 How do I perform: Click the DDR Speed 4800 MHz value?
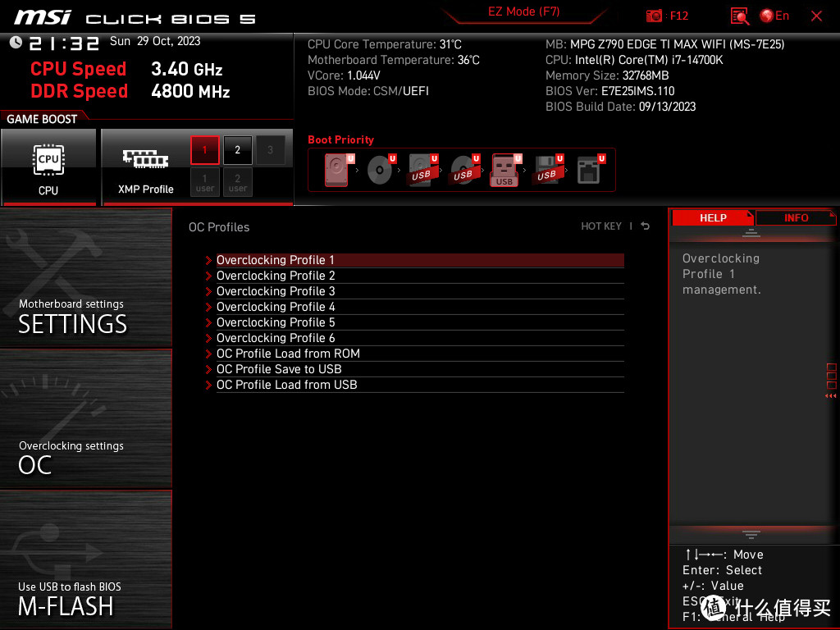coord(190,91)
